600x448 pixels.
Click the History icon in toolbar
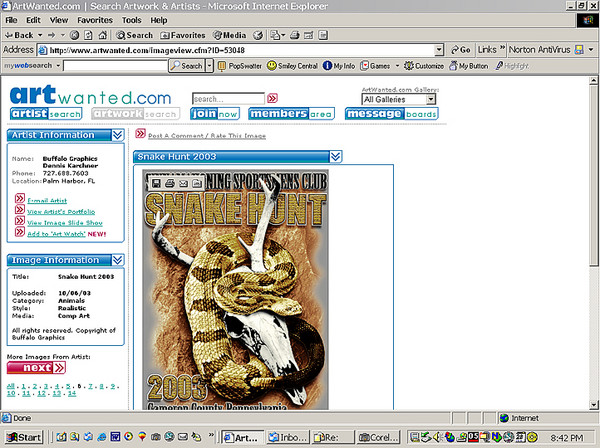(x=259, y=35)
